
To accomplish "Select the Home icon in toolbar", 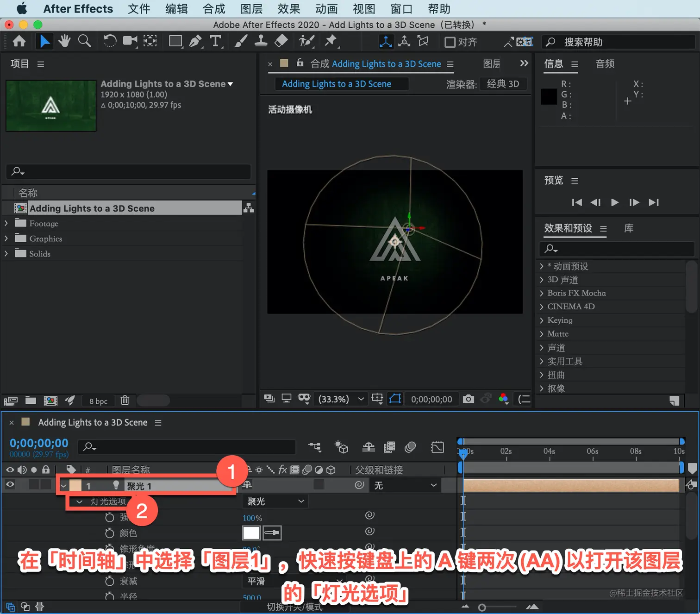I will click(19, 42).
